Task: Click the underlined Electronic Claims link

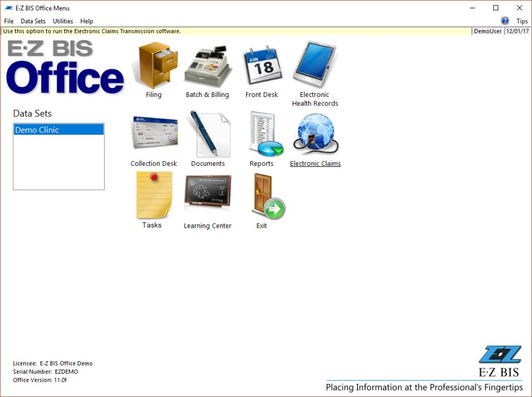Action: [315, 163]
